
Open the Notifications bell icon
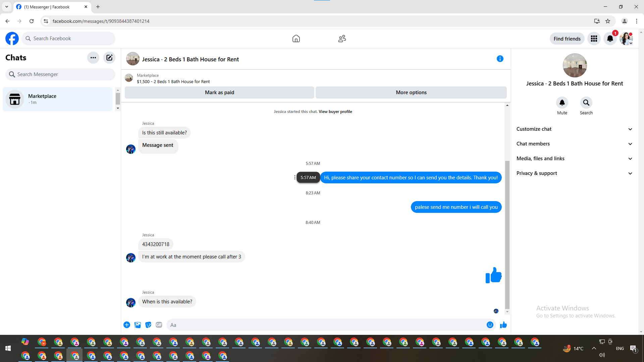pos(610,39)
